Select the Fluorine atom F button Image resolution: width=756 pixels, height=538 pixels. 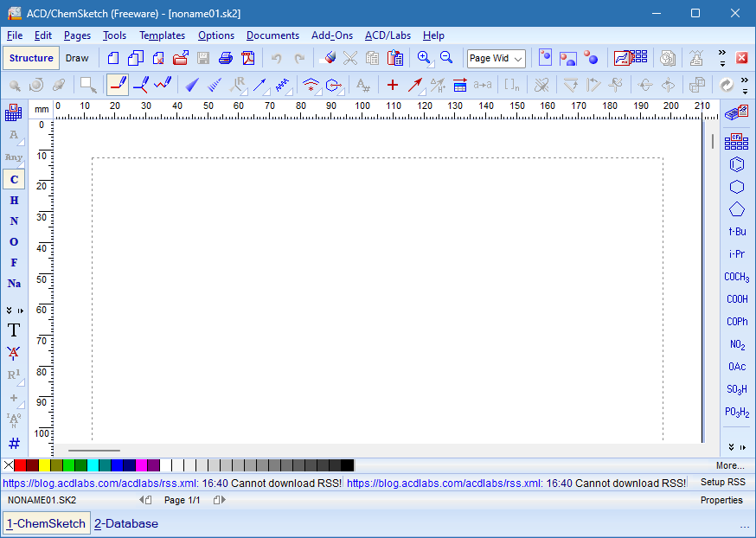(14, 262)
